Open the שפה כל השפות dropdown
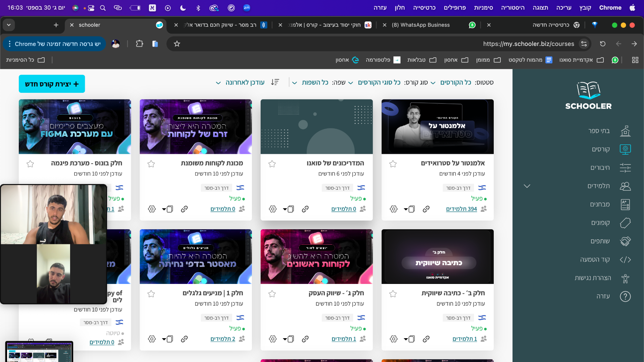This screenshot has height=362, width=644. click(x=315, y=82)
